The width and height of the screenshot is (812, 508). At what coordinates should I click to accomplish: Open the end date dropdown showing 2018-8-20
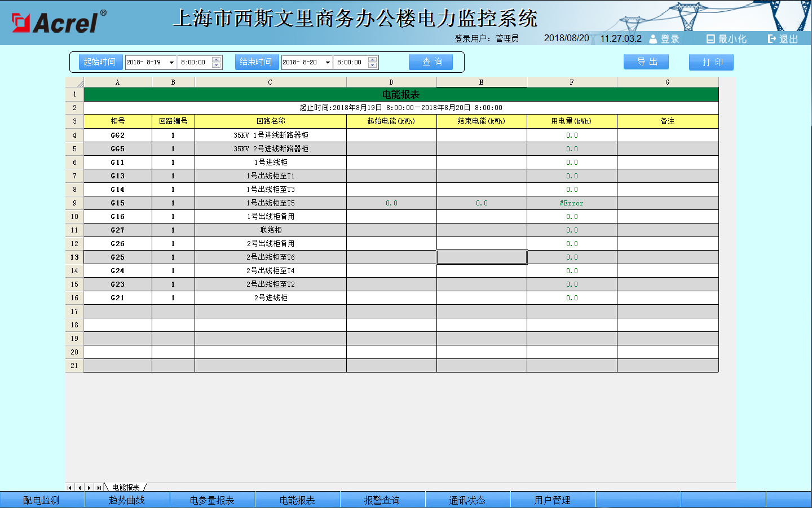pos(328,63)
